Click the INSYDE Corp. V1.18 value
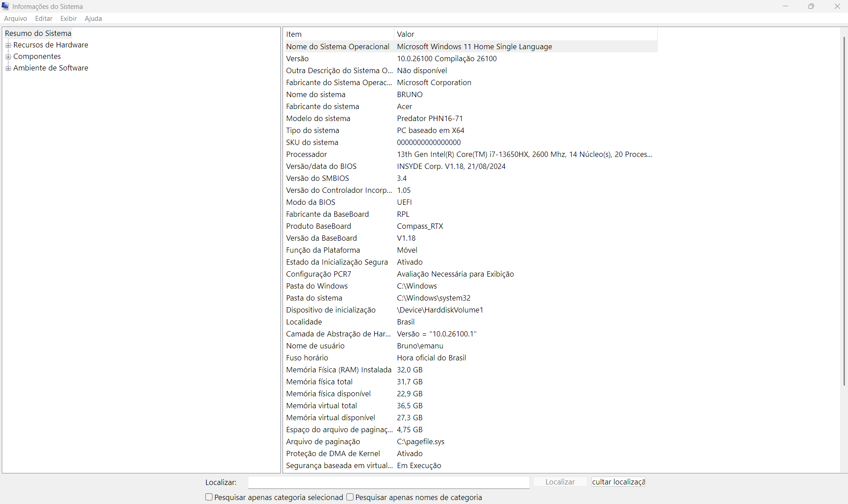 [451, 166]
